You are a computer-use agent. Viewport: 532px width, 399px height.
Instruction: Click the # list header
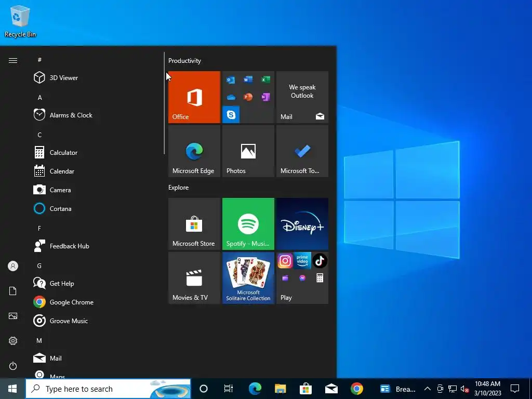point(39,60)
